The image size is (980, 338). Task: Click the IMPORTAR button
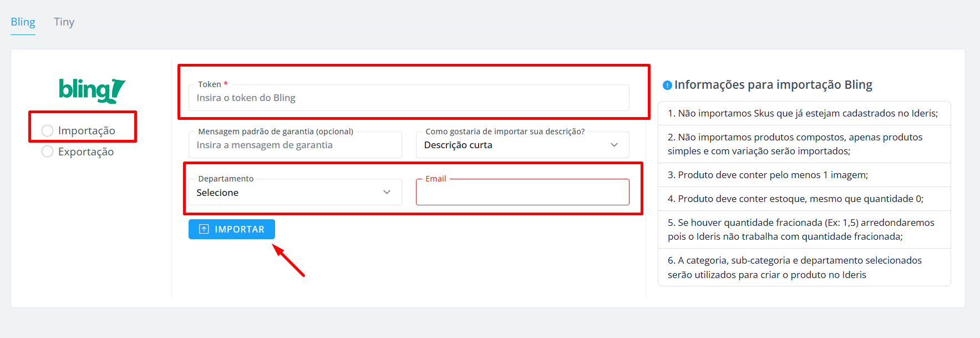232,229
